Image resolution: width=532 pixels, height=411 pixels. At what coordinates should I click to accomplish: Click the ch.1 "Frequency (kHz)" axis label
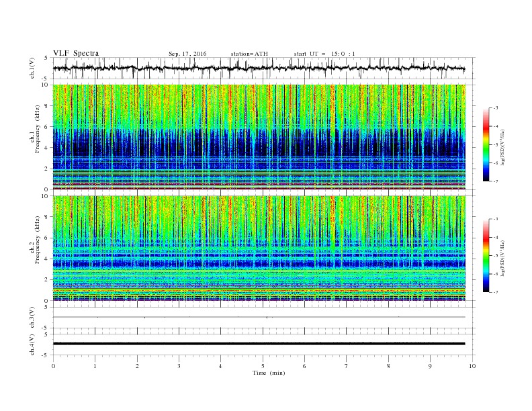pyautogui.click(x=38, y=129)
